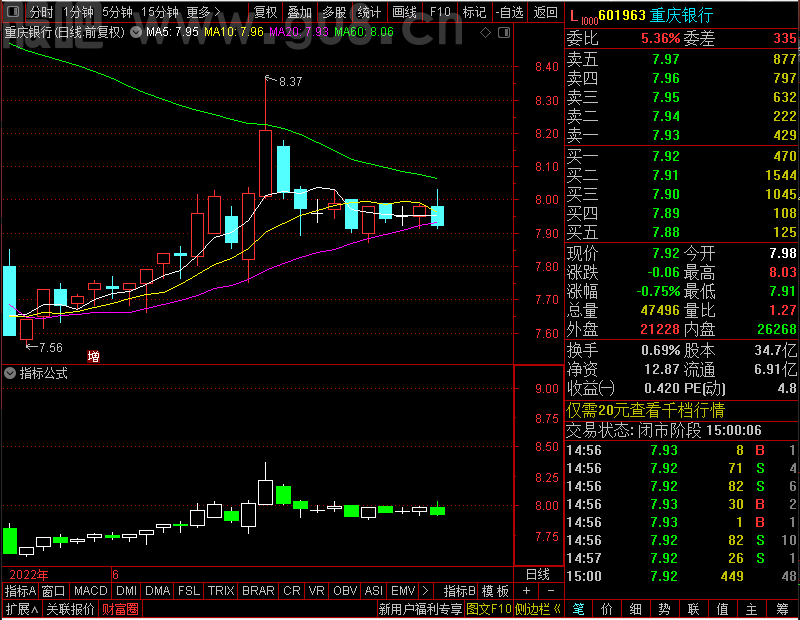800x620 pixels.
Task: Expand 更多 period options
Action: 203,12
